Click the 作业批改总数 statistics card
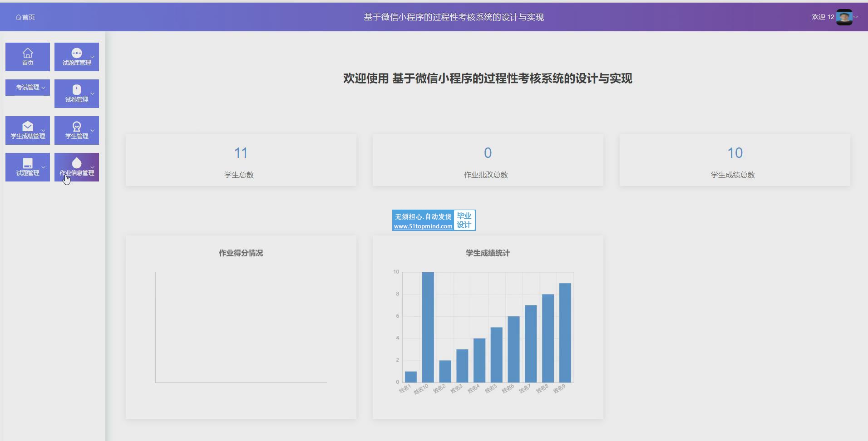 (488, 160)
